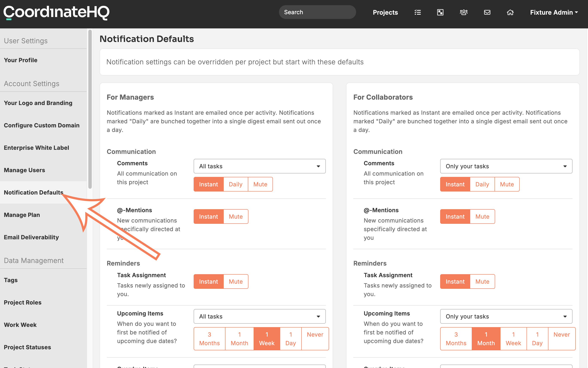Open the people/team icon in header
This screenshot has height=368, width=588.
pos(464,12)
